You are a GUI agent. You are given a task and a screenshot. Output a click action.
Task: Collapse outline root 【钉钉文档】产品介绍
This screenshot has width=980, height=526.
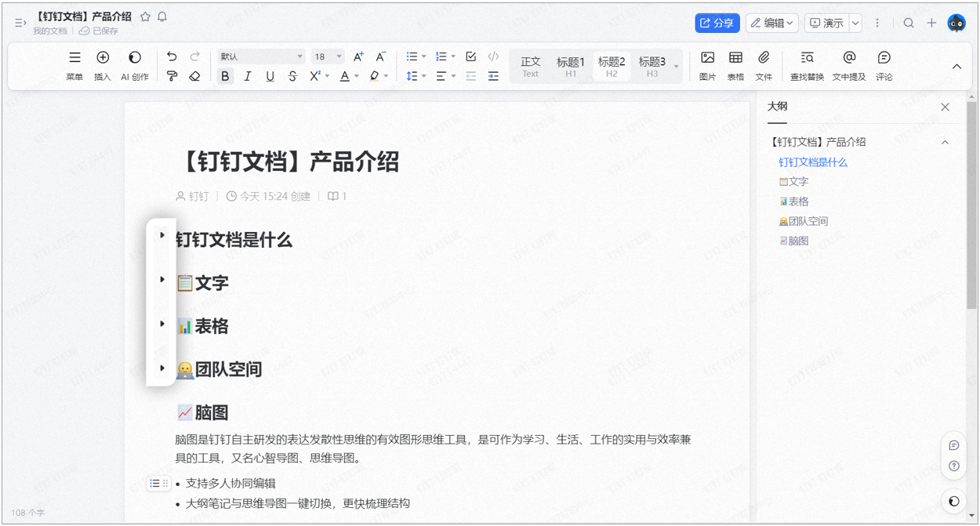tap(945, 142)
